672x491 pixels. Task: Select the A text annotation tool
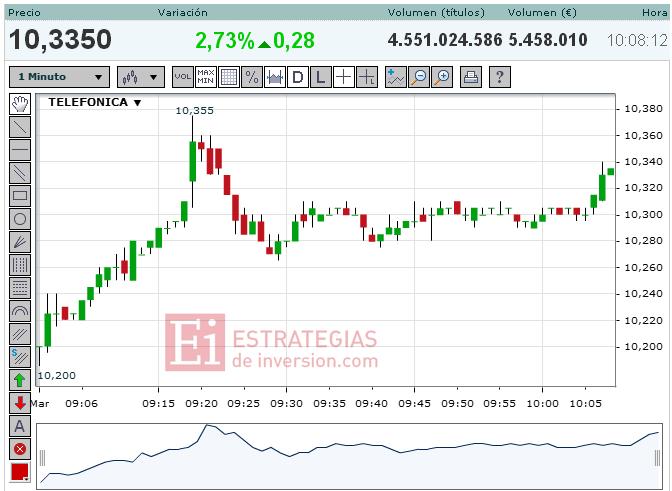20,426
